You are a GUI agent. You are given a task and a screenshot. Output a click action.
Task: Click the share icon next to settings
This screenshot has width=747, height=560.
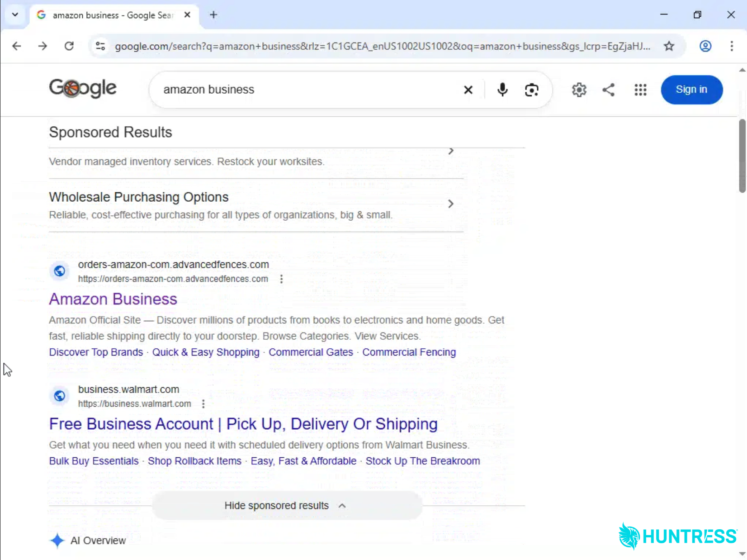pyautogui.click(x=609, y=90)
